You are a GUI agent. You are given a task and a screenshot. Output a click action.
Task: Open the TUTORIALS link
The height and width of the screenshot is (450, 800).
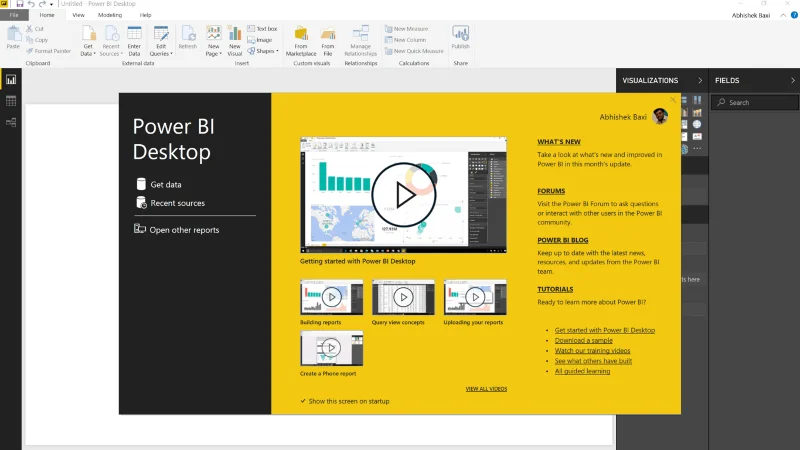click(555, 289)
